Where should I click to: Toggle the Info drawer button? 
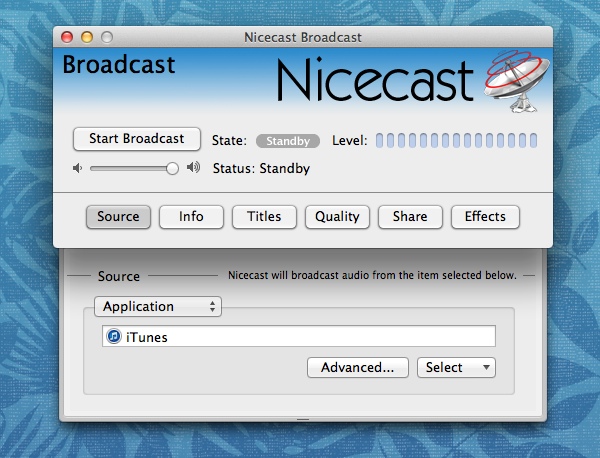191,217
